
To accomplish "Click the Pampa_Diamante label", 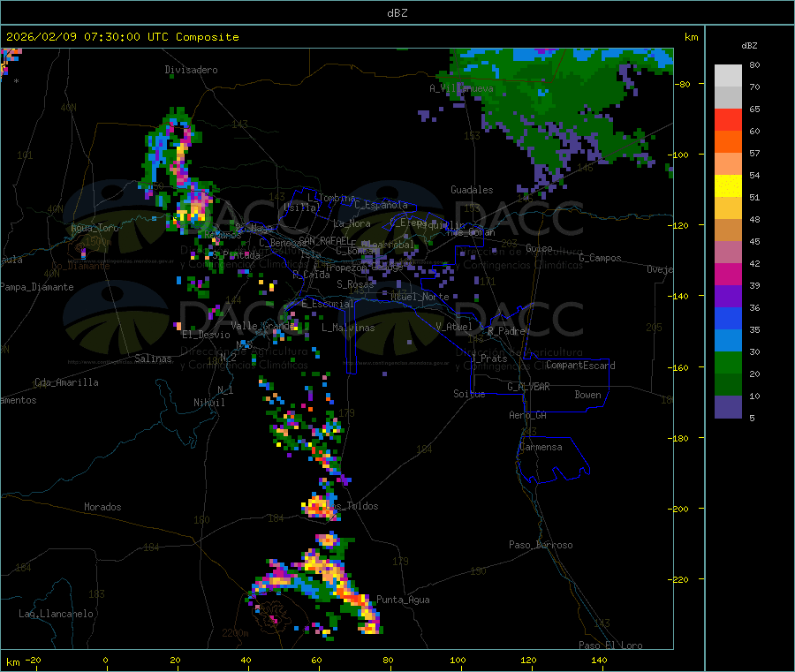I will pos(37,287).
